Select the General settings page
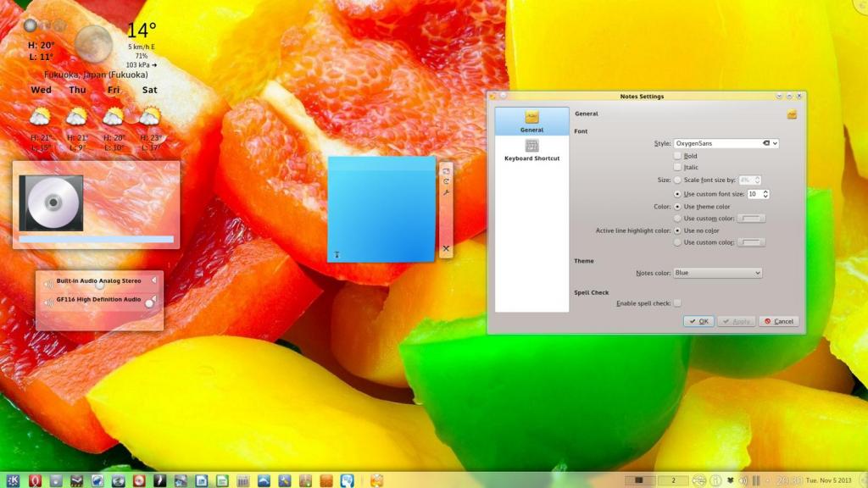 pos(531,121)
